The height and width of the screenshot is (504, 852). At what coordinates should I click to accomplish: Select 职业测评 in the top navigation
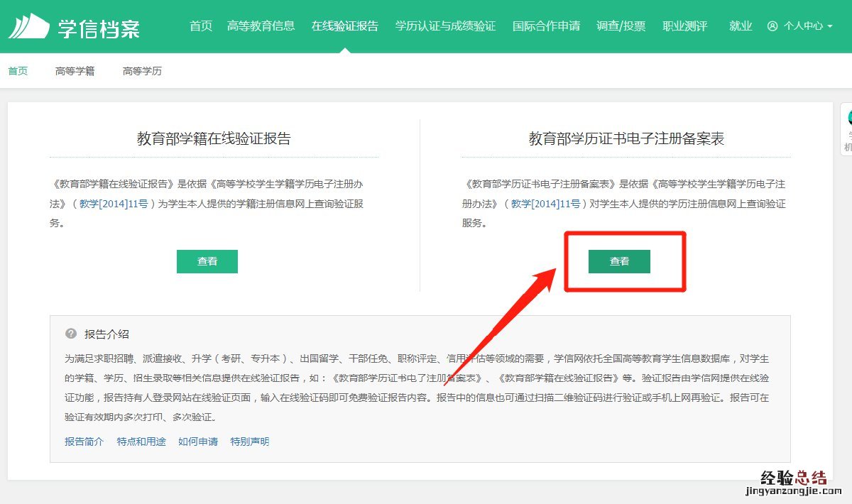click(x=684, y=26)
